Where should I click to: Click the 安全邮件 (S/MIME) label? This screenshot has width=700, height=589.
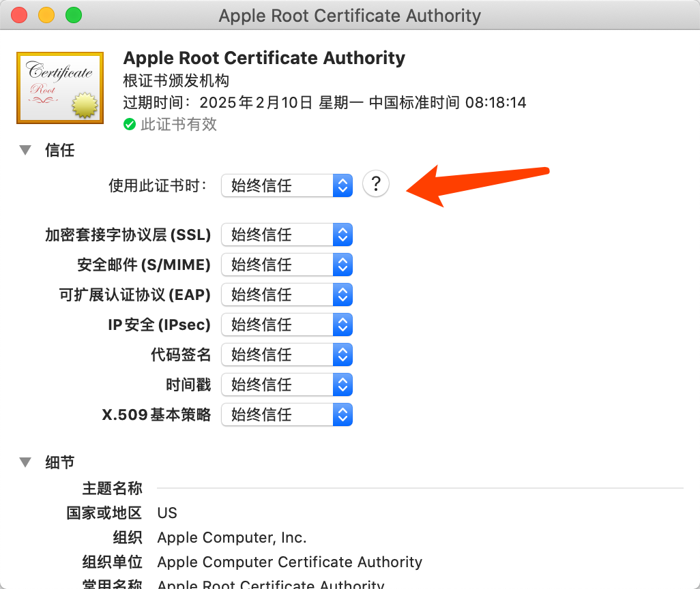pyautogui.click(x=144, y=265)
